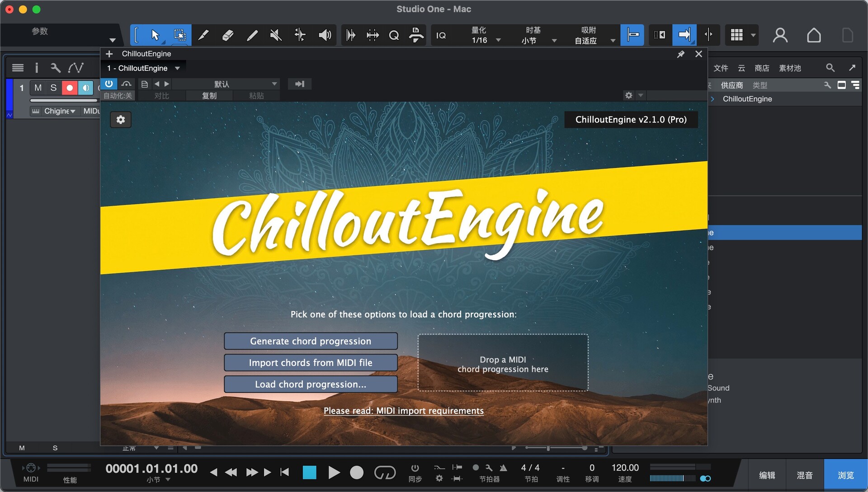Click Generate chord progression
Image resolution: width=868 pixels, height=492 pixels.
click(311, 341)
